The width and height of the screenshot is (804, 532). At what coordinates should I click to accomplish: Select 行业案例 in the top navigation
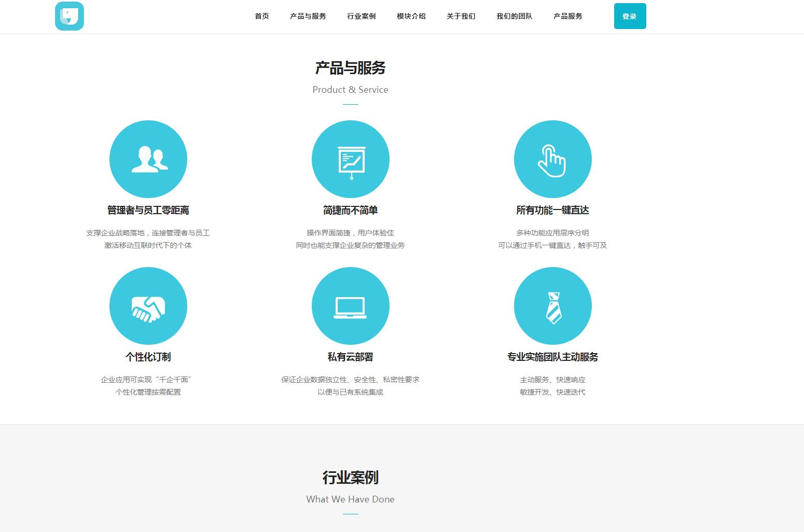point(362,16)
